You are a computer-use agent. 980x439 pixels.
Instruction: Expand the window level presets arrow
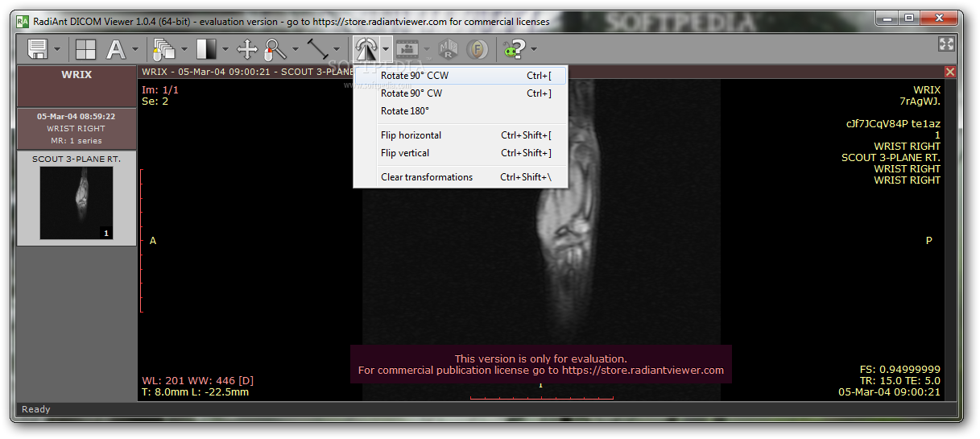[x=225, y=50]
